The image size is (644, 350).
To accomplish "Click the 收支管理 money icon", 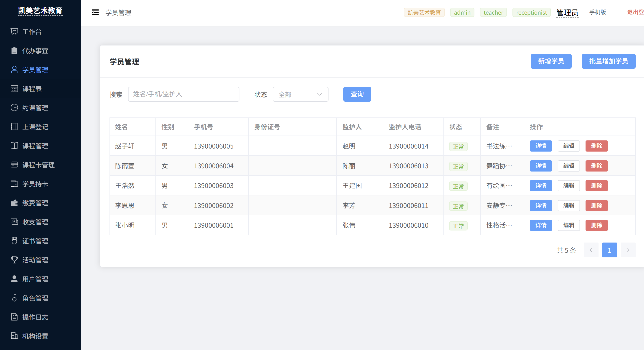I will 14,222.
